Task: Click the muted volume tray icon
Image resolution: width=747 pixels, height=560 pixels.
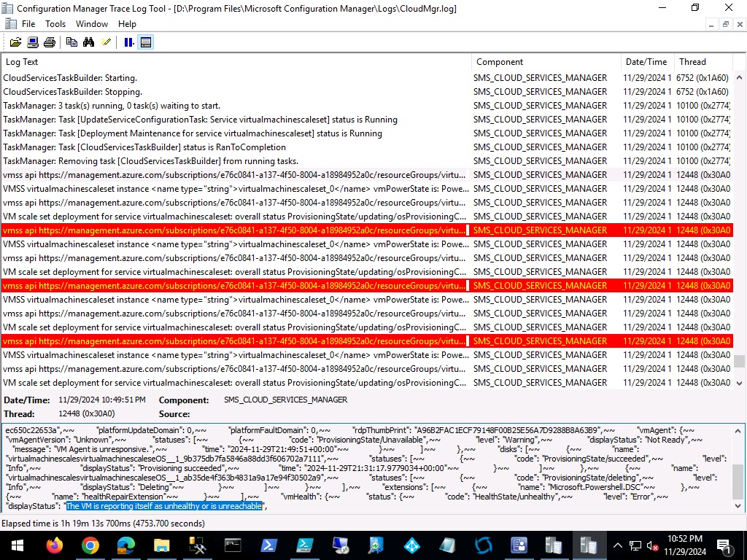Action: [652, 545]
